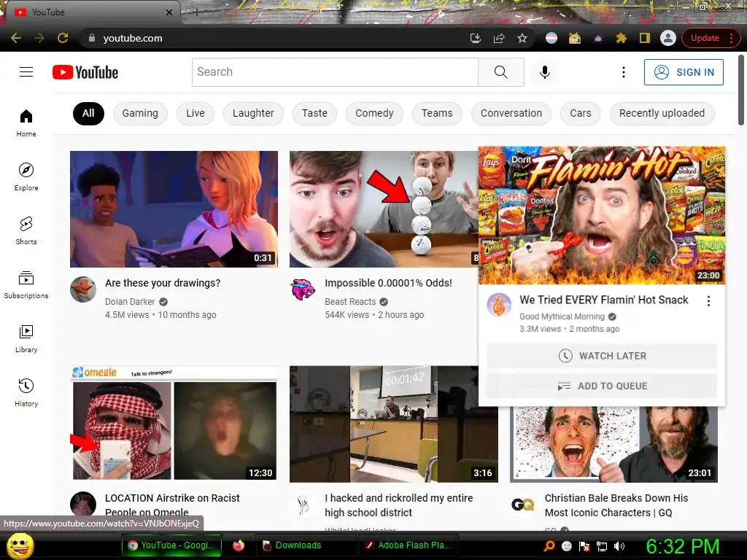Open Shorts in the sidebar

26,230
